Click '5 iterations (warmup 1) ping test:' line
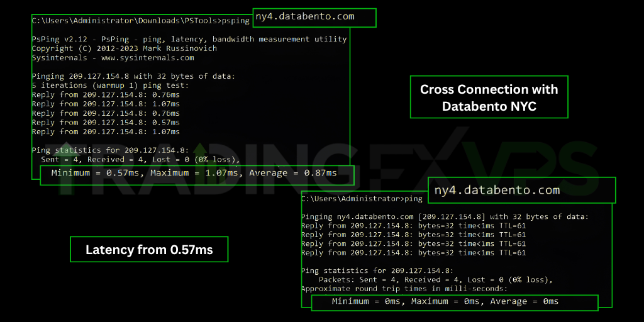 (x=110, y=86)
